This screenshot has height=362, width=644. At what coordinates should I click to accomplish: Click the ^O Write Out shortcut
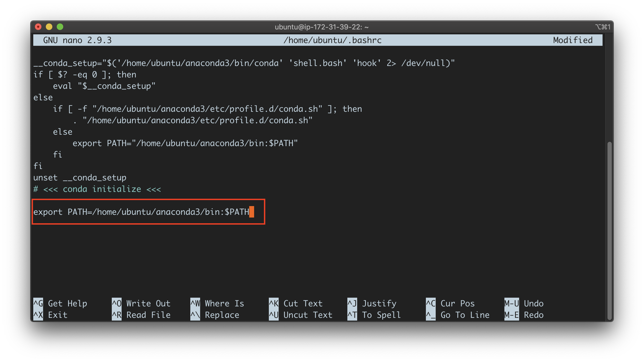141,303
